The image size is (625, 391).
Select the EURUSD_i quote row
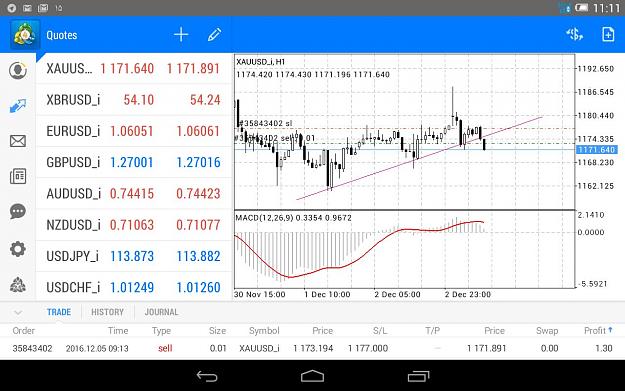click(x=134, y=131)
